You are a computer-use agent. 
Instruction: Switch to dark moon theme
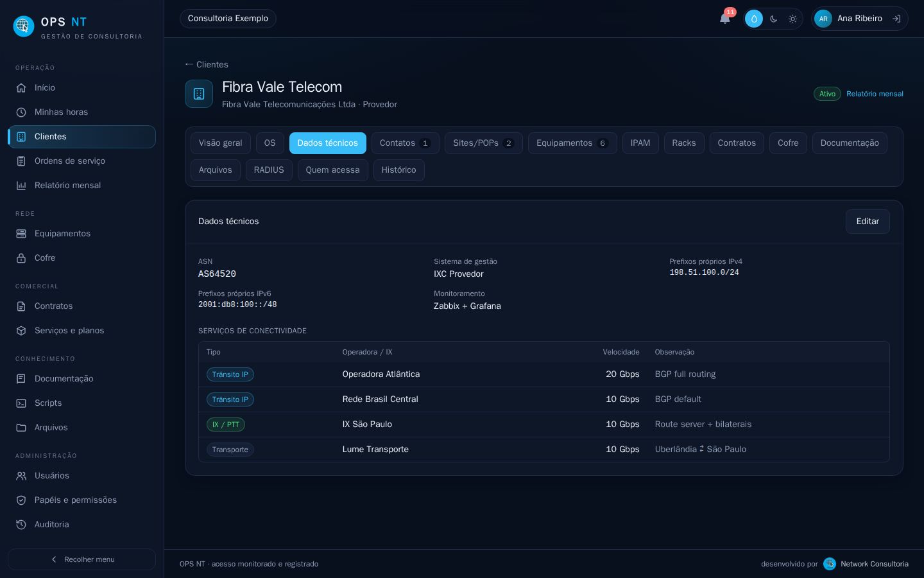pyautogui.click(x=774, y=19)
